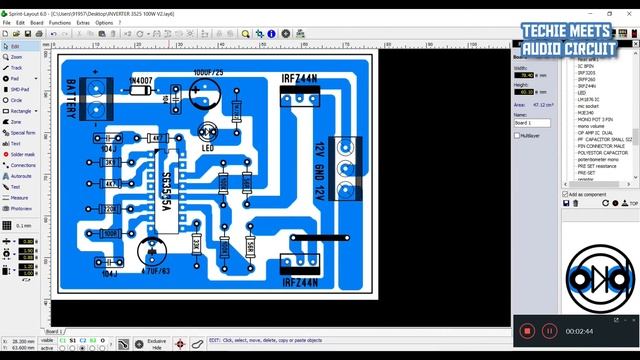
Task: Undo the last action
Action: (x=53, y=34)
